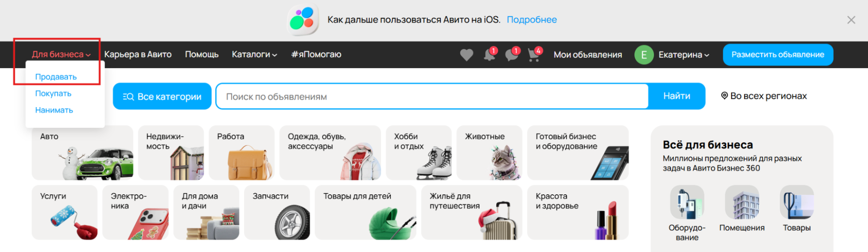
Task: Select Нанимать in the dropdown menu
Action: click(54, 110)
